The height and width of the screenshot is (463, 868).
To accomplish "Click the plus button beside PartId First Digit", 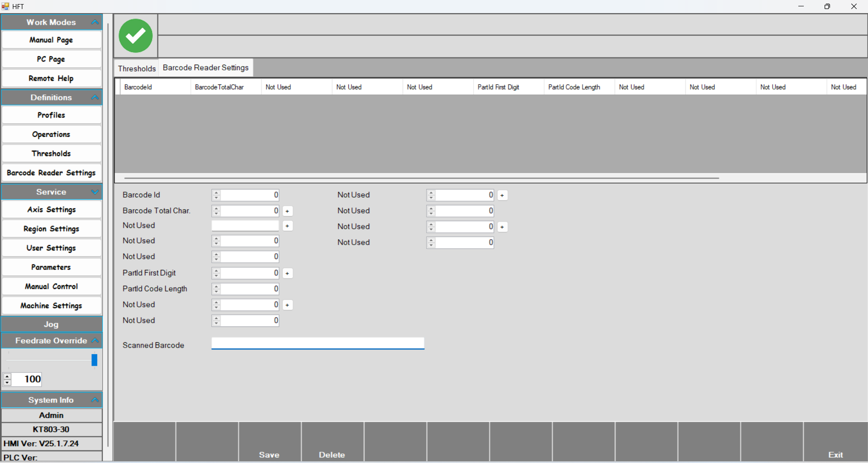I will 287,274.
